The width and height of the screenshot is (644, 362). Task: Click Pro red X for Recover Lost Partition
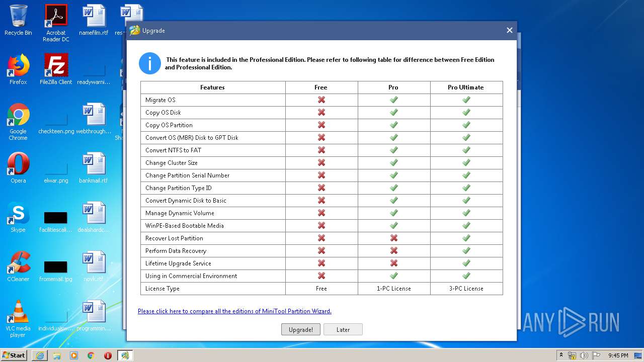click(x=394, y=238)
